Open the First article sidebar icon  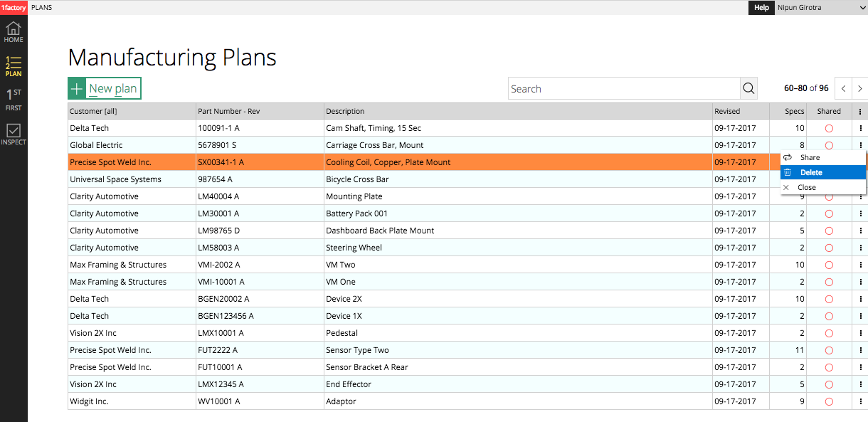click(14, 100)
